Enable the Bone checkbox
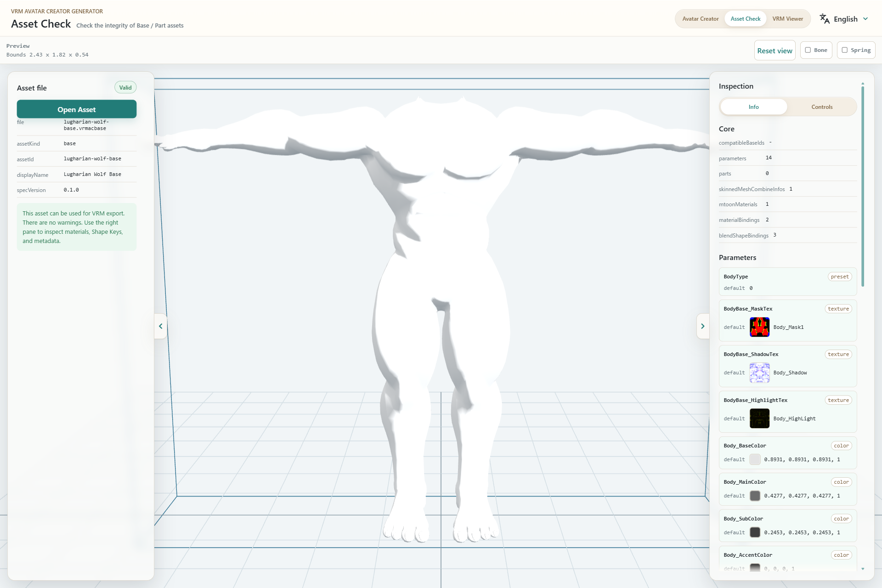 coord(808,50)
